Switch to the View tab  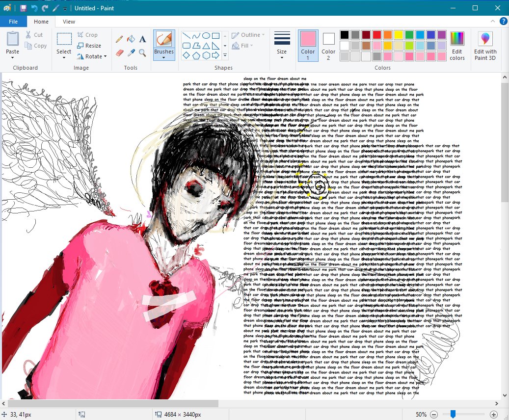point(69,22)
